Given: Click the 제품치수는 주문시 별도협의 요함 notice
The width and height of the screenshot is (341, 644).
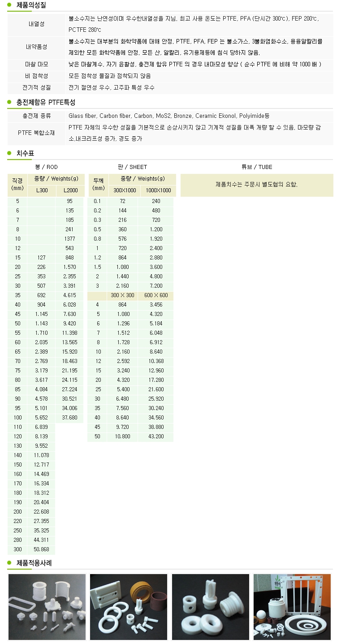Looking at the screenshot, I should pos(256,184).
